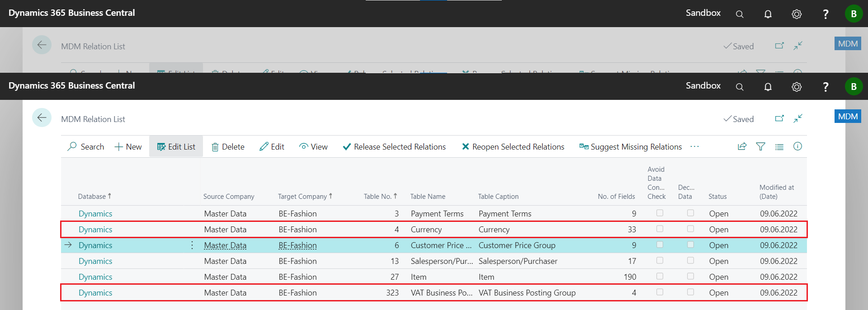Open Dynamics link in VAT Business Posting row
This screenshot has height=310, width=868.
95,292
